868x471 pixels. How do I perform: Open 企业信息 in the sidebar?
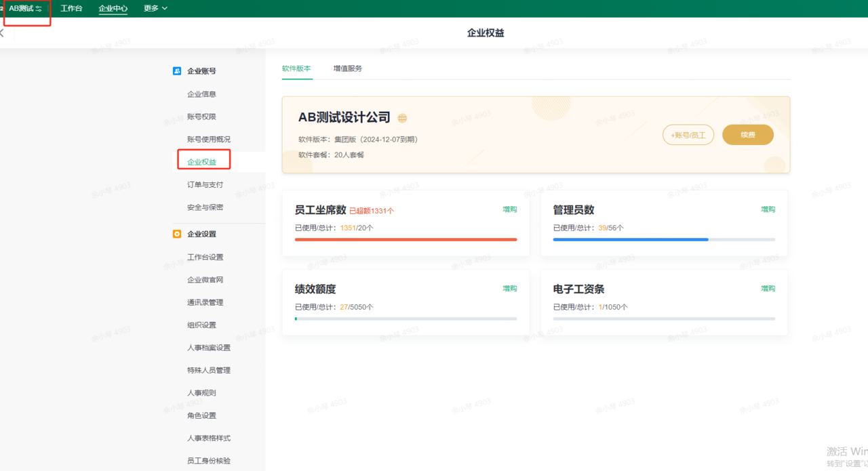201,94
